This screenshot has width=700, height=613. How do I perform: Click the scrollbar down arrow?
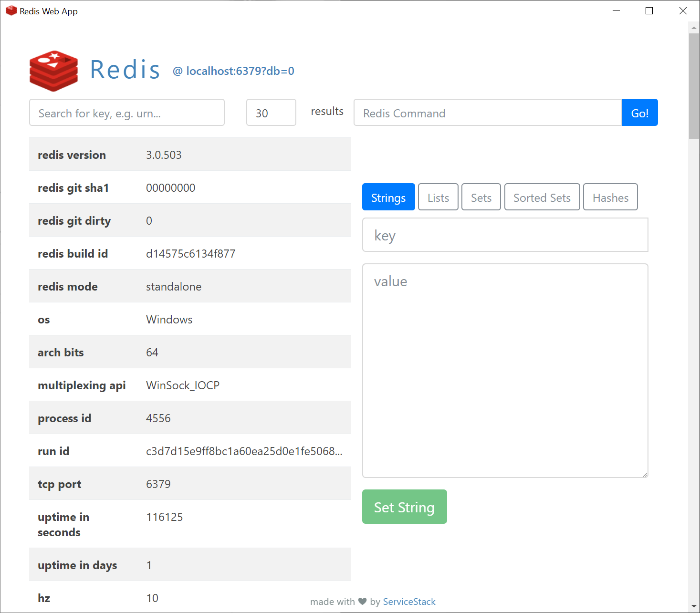pos(694,607)
